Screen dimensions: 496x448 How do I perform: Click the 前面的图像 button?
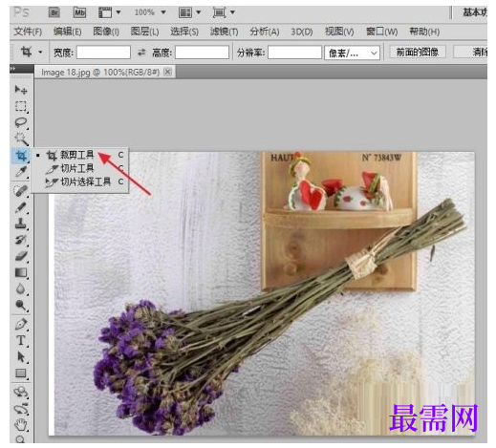pyautogui.click(x=418, y=52)
